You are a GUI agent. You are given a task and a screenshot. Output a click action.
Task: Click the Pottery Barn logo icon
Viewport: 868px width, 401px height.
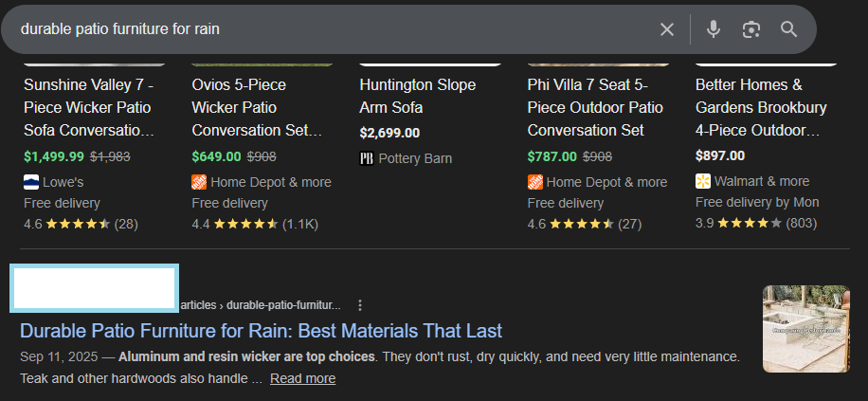(367, 158)
